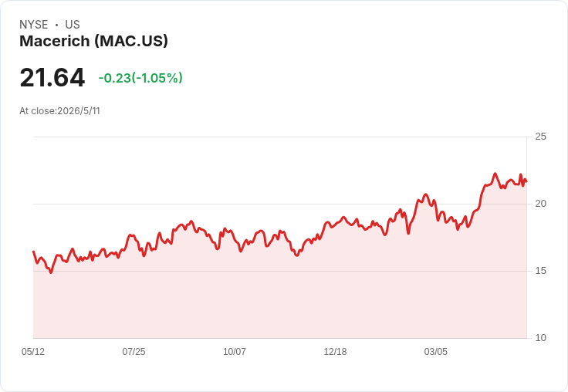Click the chart's highest peak above 22
Viewport: 568px width, 392px height.
pyautogui.click(x=495, y=174)
